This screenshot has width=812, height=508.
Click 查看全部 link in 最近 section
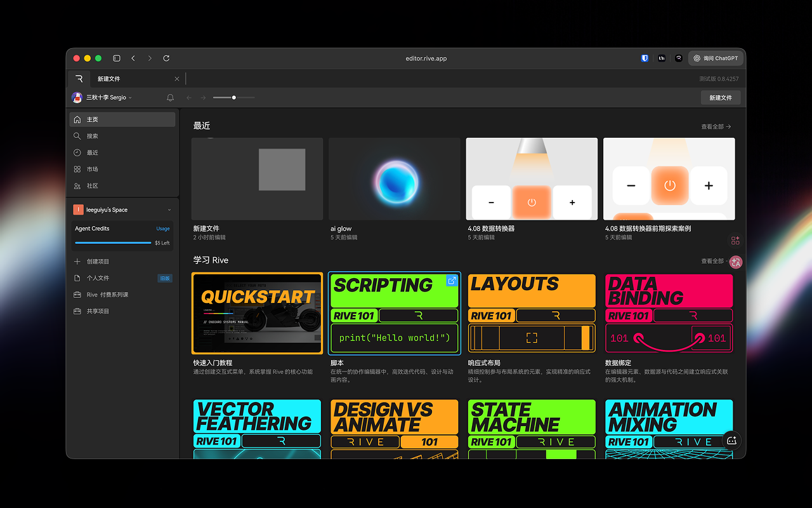point(716,126)
